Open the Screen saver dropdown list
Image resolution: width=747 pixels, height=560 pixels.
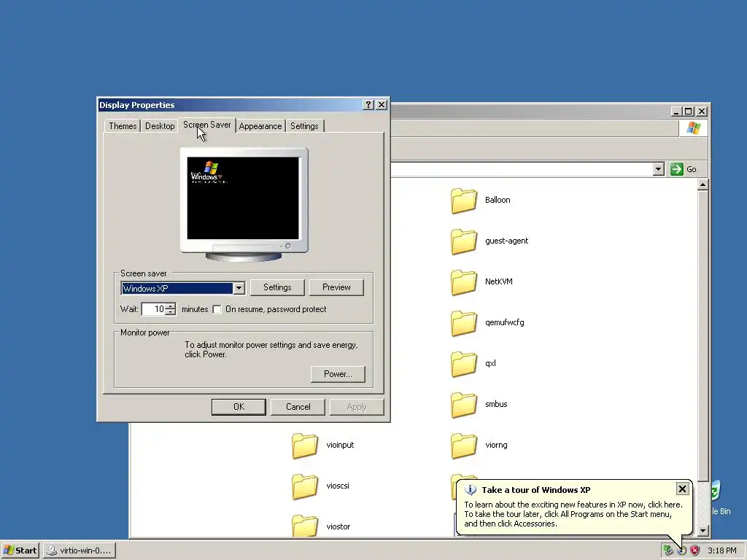coord(239,288)
